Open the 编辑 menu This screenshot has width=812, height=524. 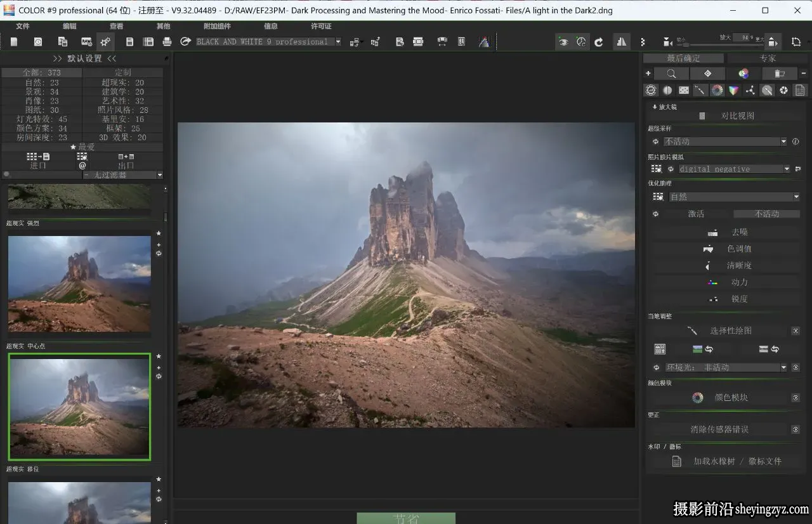pos(70,26)
